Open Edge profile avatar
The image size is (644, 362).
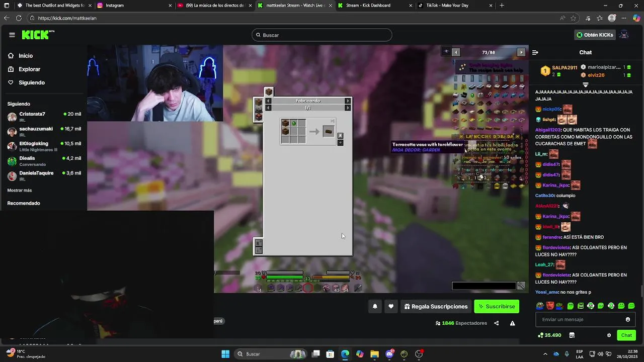[612, 18]
